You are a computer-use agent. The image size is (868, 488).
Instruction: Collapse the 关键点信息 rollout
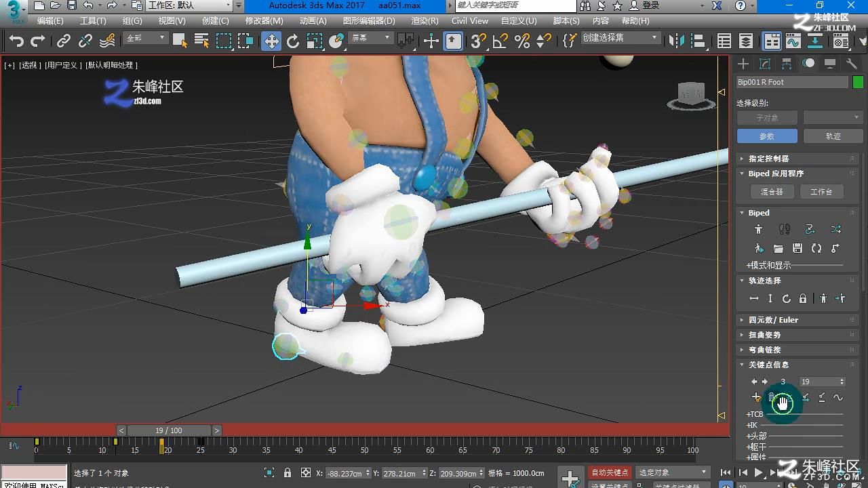tap(797, 365)
